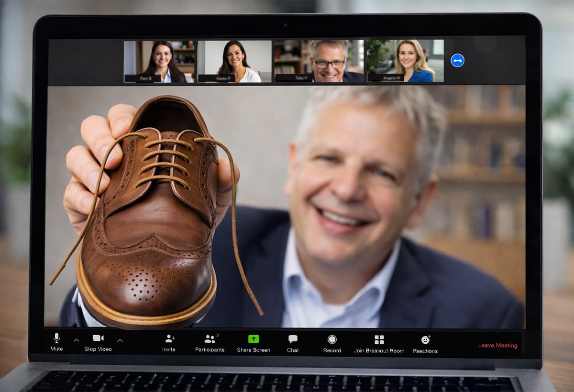
Task: Open the Reactions emoji menu
Action: (x=425, y=339)
